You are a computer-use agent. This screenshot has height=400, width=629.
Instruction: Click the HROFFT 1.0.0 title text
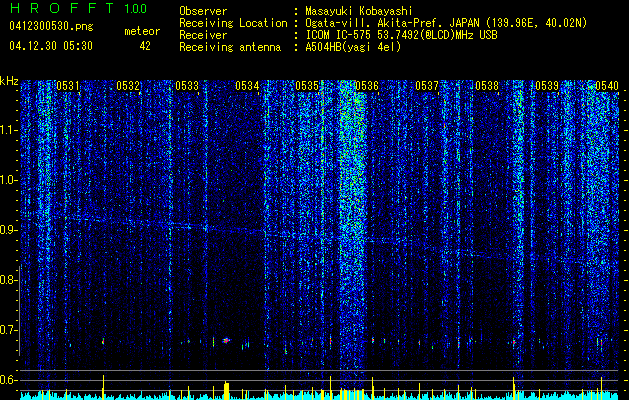point(78,8)
